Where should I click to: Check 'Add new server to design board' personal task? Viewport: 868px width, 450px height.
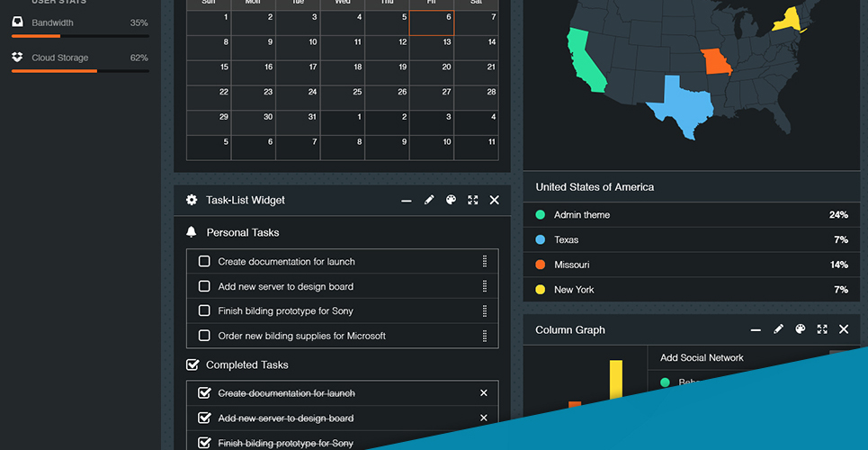[204, 286]
